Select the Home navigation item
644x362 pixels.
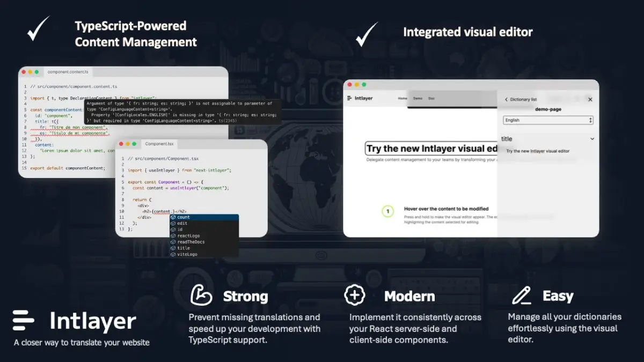[402, 99]
